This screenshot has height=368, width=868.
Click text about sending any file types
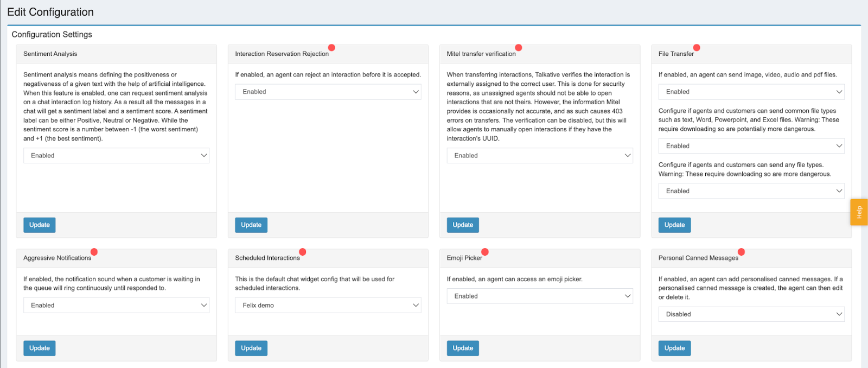pos(745,169)
